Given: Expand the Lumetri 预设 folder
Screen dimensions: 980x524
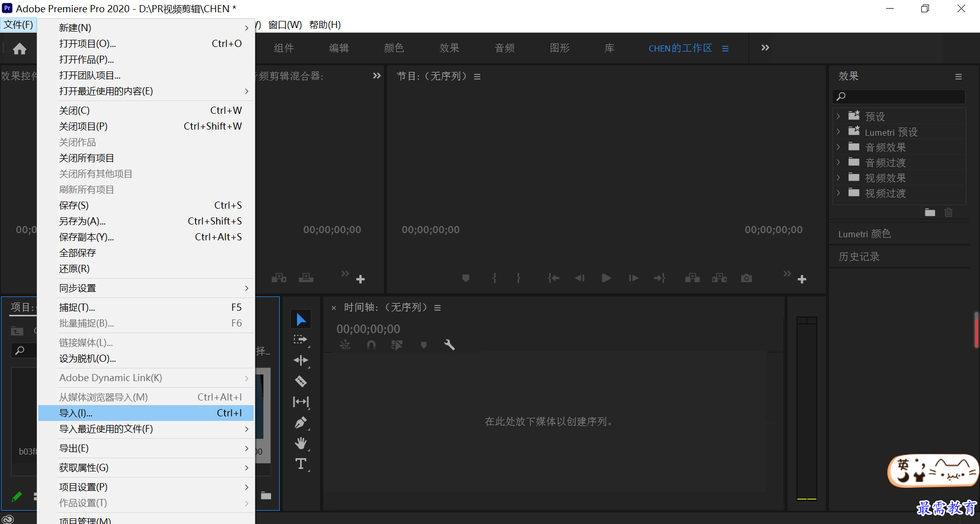Looking at the screenshot, I should (838, 132).
